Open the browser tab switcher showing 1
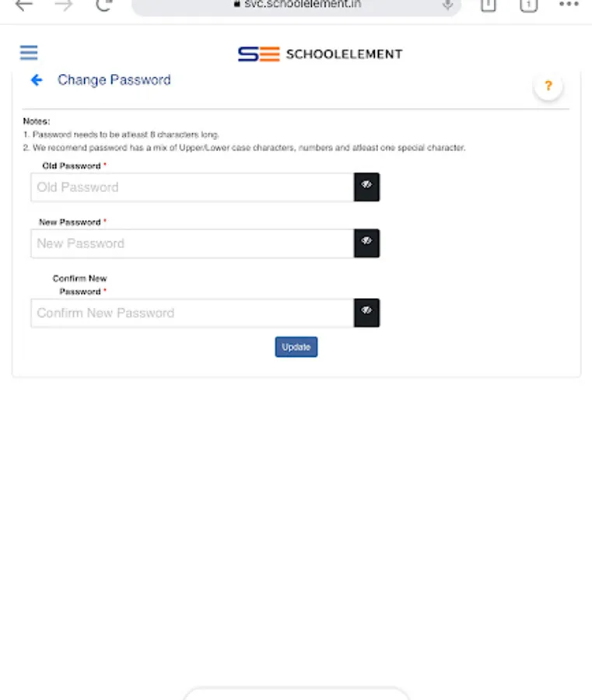 coord(527,5)
